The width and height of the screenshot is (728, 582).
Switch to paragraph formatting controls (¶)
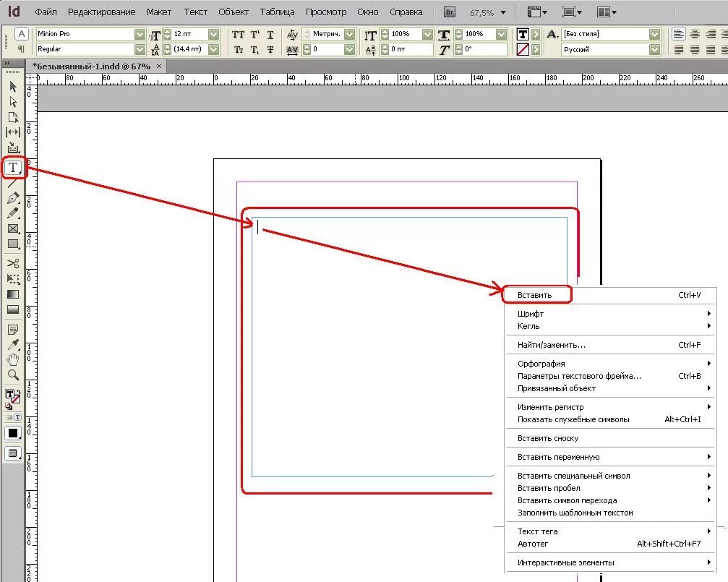pos(22,48)
